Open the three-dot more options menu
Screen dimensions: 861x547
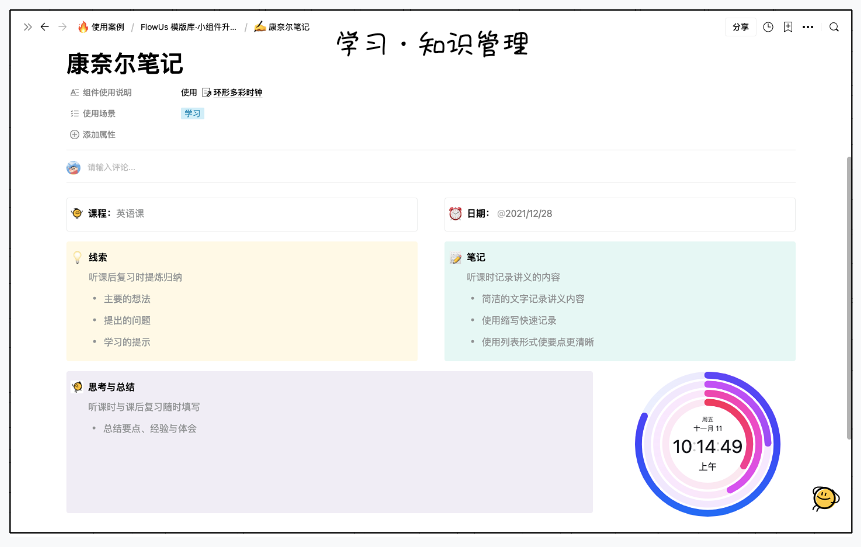tap(808, 27)
